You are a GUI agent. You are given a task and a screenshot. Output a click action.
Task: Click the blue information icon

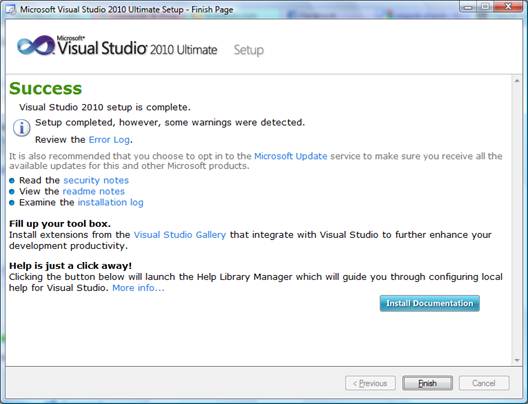tap(22, 128)
